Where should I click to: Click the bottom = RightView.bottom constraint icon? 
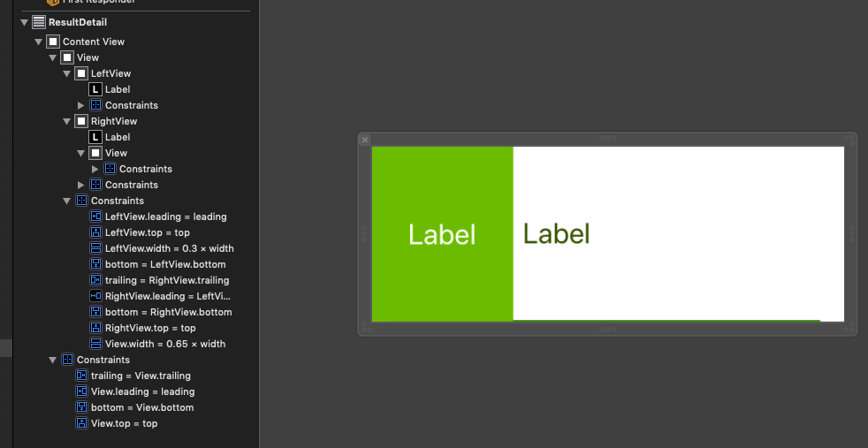point(95,312)
